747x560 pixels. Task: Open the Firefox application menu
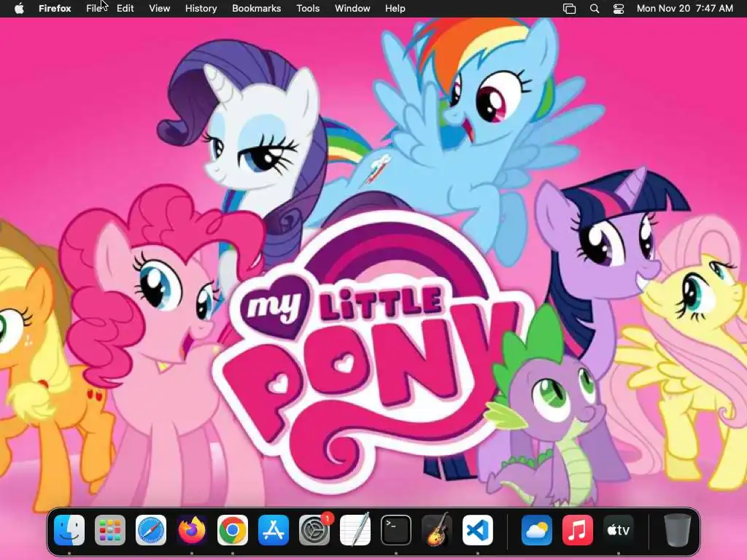click(x=55, y=9)
